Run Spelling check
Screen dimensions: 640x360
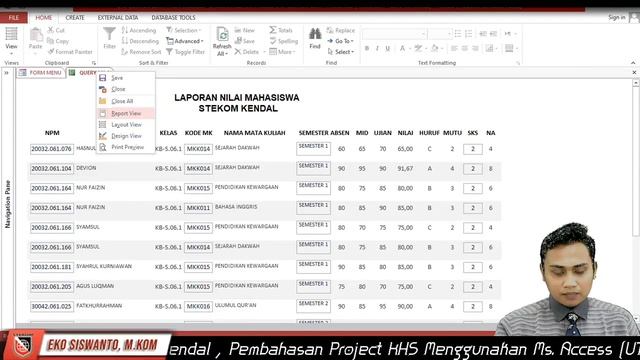point(284,41)
